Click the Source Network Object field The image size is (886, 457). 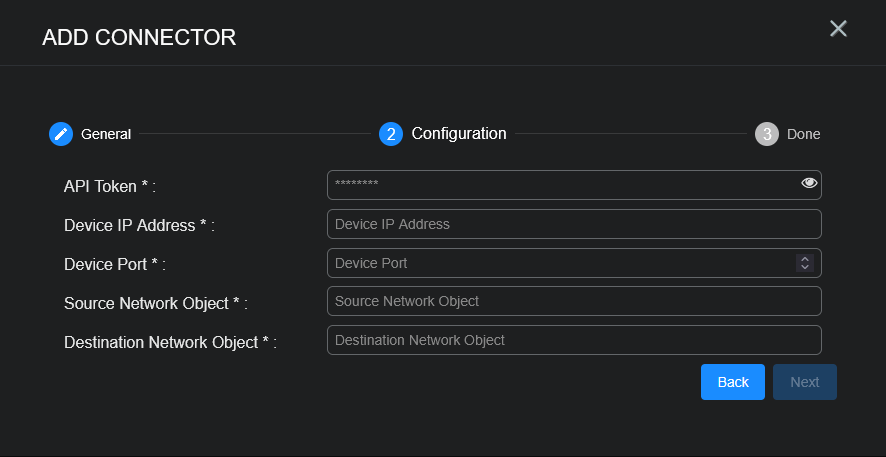point(573,301)
